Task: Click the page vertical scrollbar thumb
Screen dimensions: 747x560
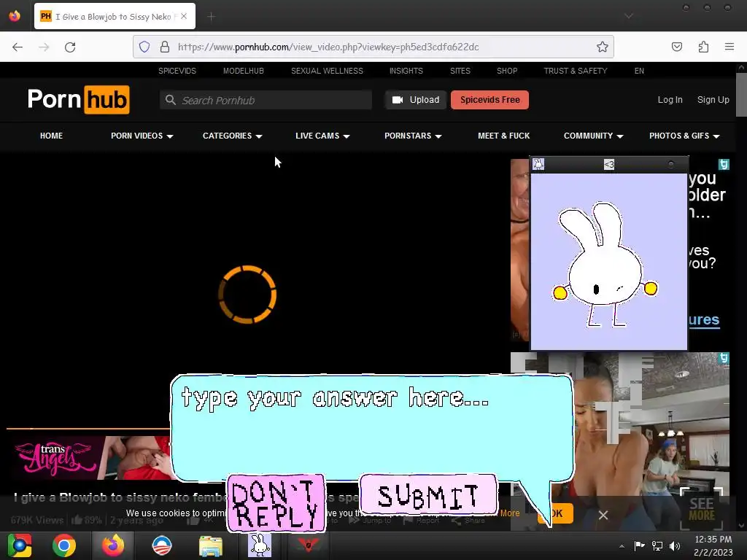Action: coord(741,94)
